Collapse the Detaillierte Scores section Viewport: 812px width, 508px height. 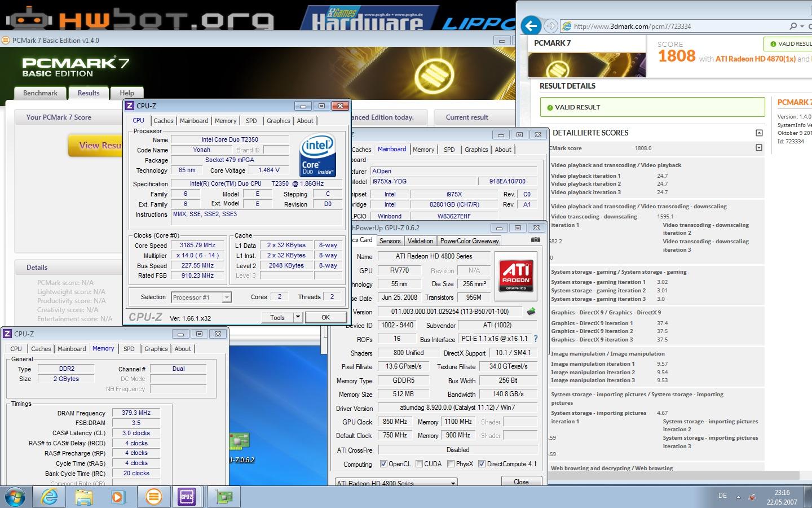pyautogui.click(x=759, y=133)
